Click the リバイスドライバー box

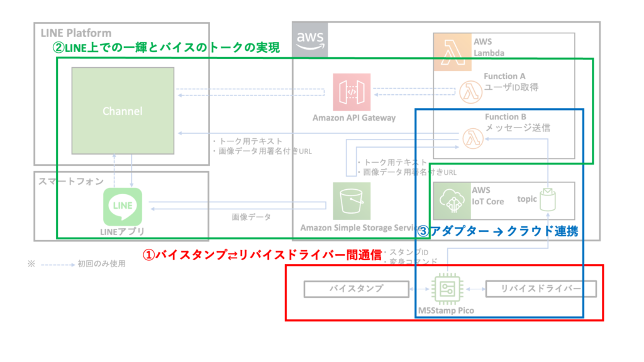[x=539, y=289]
